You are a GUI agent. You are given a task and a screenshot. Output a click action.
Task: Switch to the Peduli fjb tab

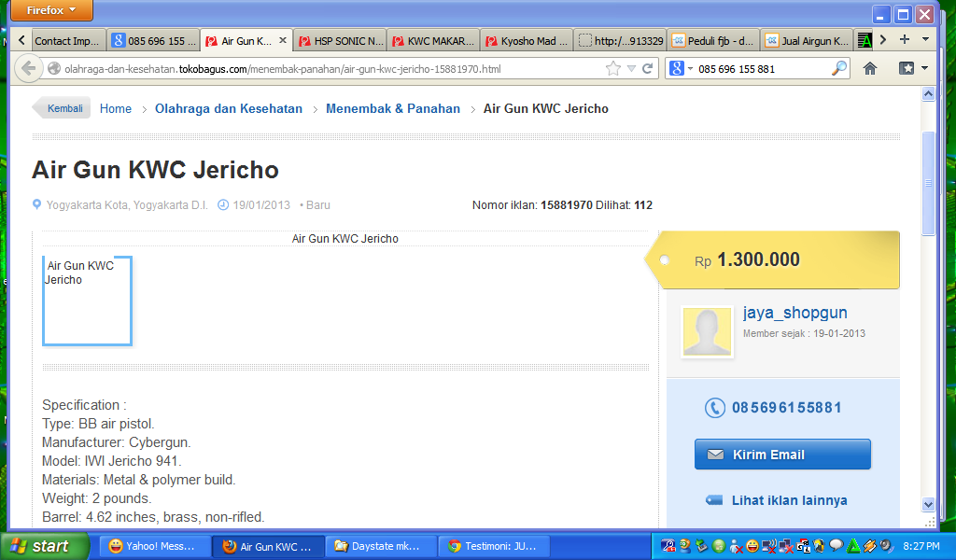[714, 41]
